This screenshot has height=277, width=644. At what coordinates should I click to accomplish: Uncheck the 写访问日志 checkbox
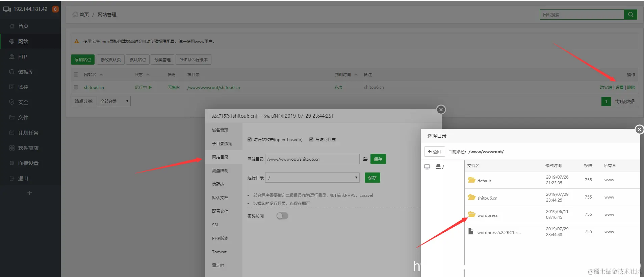(311, 139)
